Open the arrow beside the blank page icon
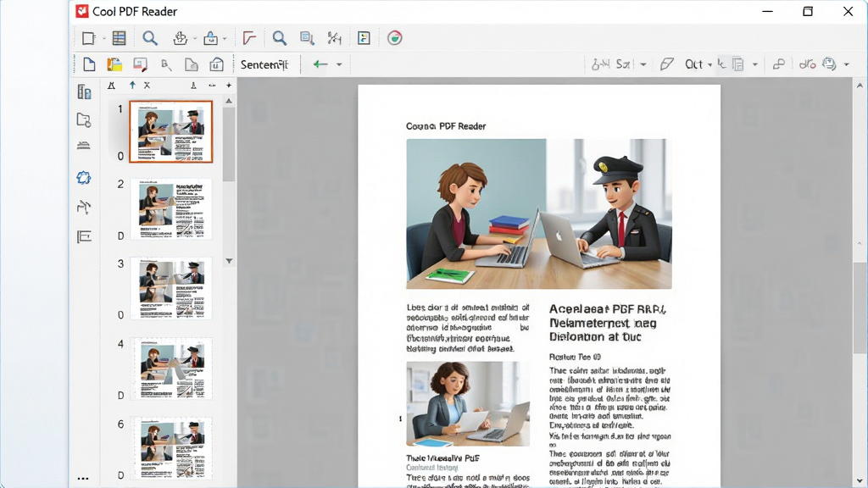 103,39
